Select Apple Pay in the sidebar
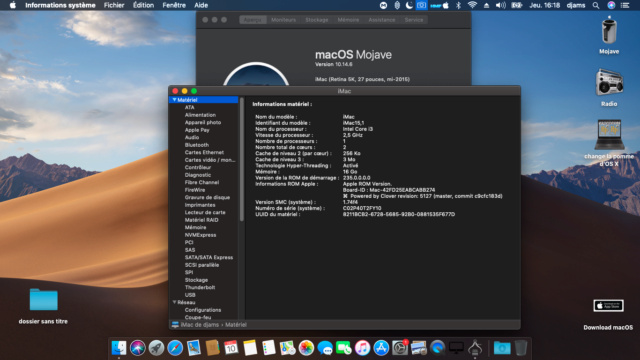This screenshot has height=360, width=640. point(197,130)
